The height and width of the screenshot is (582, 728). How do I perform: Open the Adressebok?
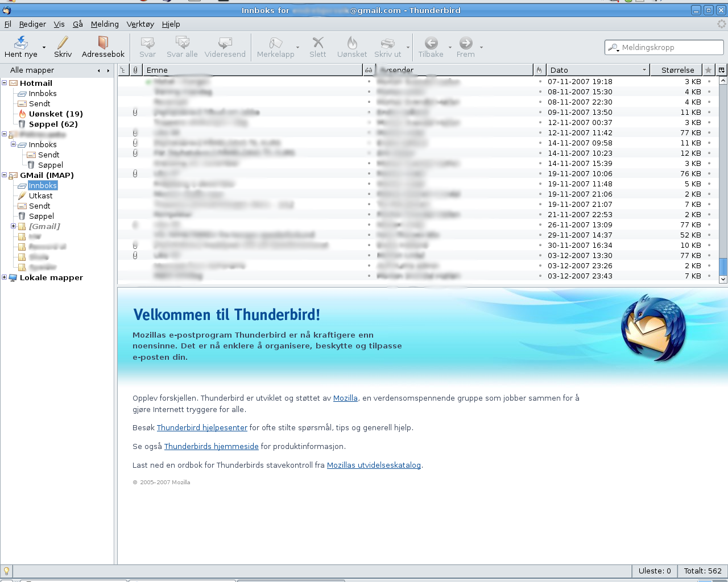pyautogui.click(x=103, y=47)
